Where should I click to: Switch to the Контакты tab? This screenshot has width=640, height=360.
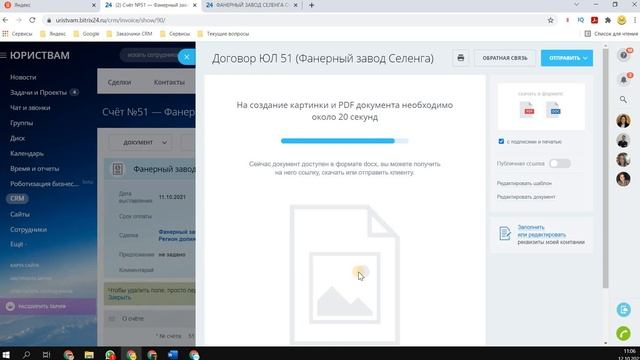(x=169, y=82)
